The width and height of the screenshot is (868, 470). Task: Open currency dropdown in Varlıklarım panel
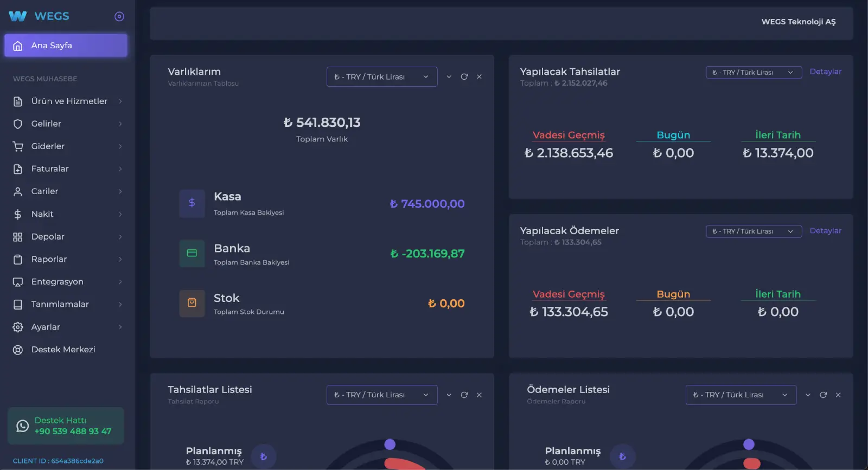381,77
